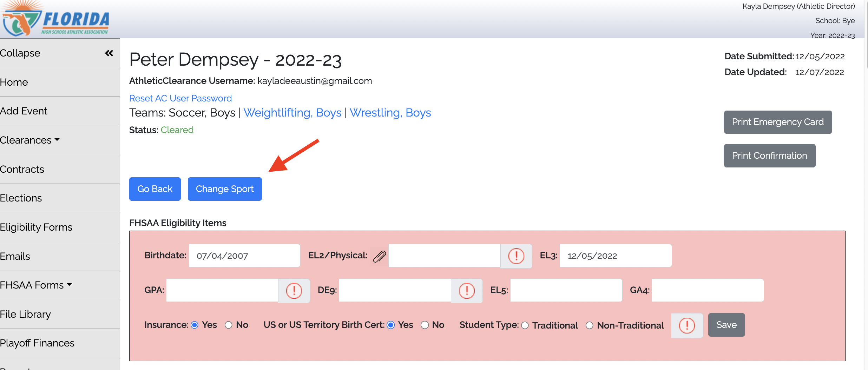Choose Traditional student type
Image resolution: width=868 pixels, height=370 pixels.
click(525, 325)
